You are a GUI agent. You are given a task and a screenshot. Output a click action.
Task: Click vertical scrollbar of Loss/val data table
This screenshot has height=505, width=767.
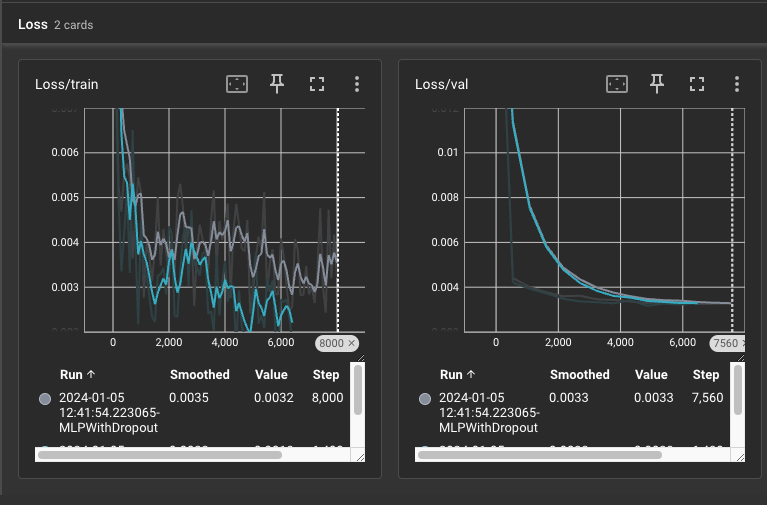tap(738, 390)
